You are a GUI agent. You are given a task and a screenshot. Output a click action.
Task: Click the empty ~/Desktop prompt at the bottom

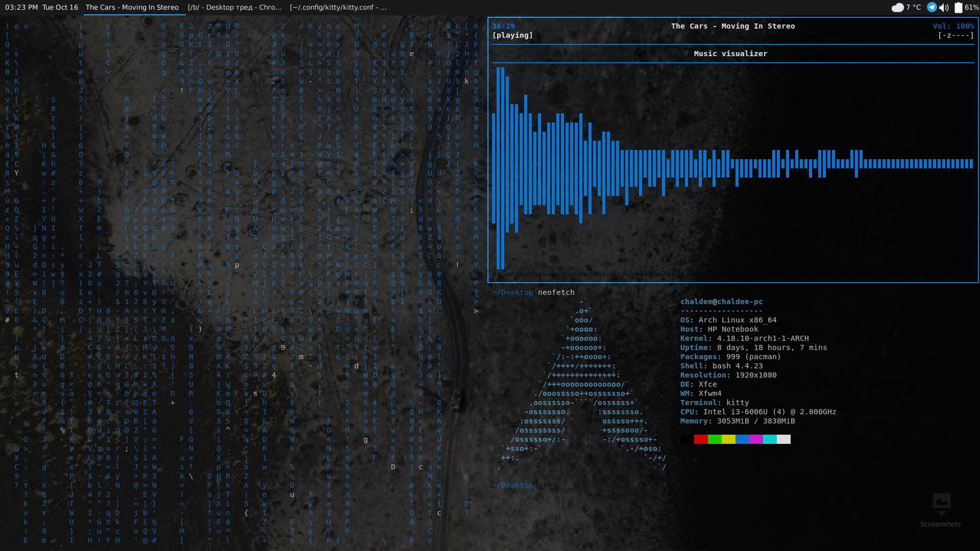coord(513,485)
